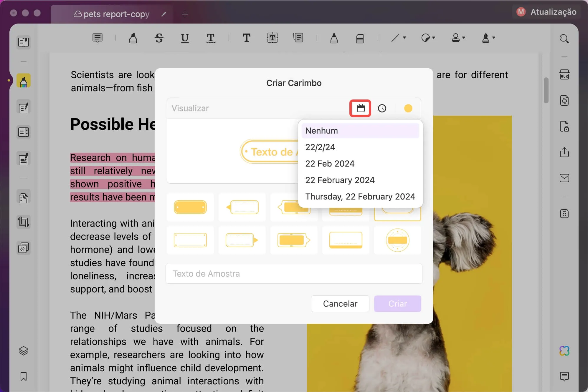Click the calendar date format icon
588x392 pixels.
pyautogui.click(x=360, y=108)
